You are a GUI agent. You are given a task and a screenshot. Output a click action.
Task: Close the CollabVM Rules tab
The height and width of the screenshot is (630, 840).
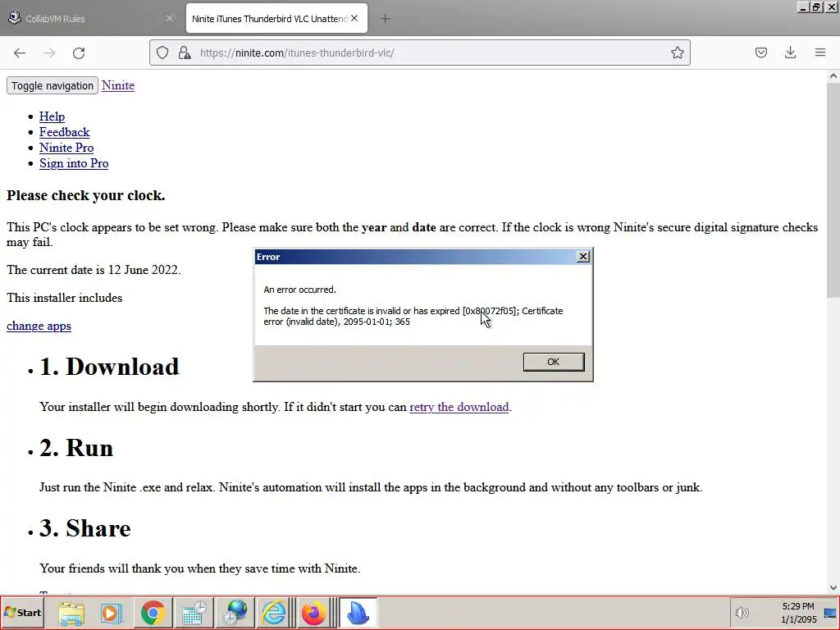[169, 18]
